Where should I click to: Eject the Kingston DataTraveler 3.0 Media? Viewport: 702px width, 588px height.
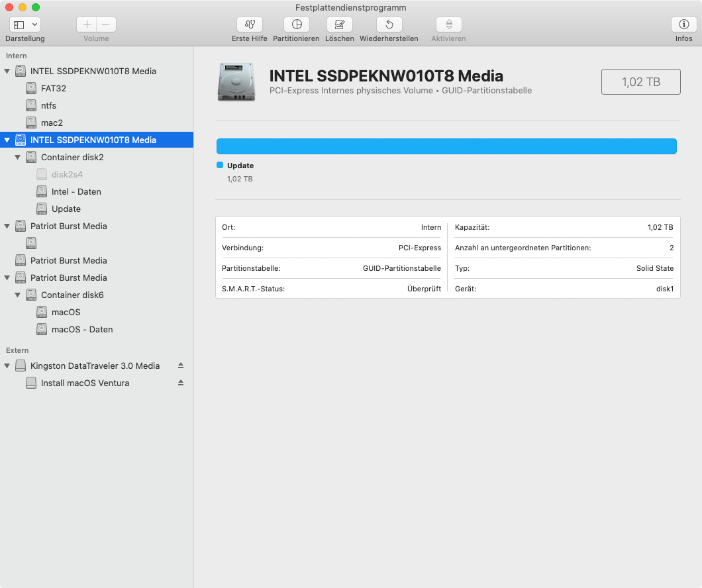[181, 366]
